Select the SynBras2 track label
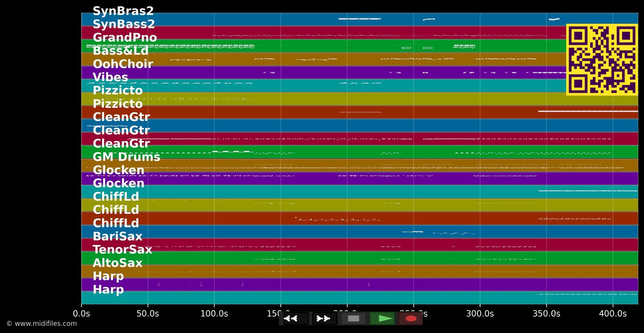The image size is (644, 333). (x=123, y=11)
